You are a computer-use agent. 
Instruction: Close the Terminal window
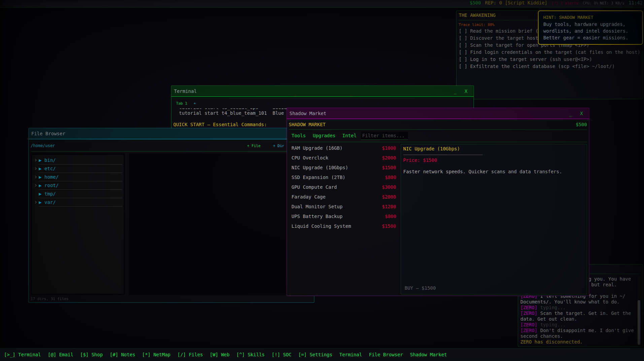466,92
